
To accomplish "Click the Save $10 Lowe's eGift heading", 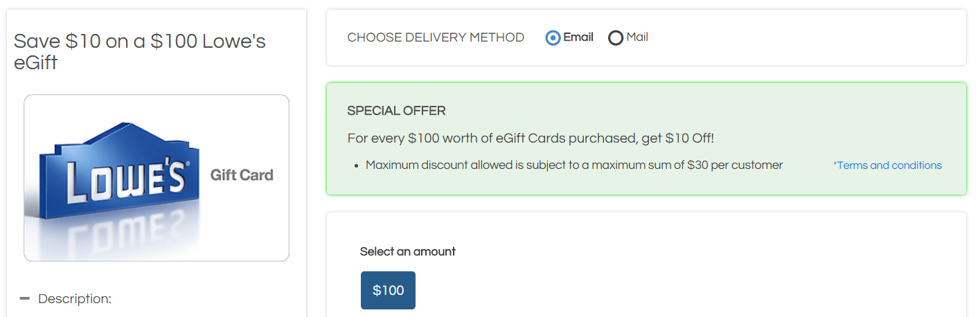I will [140, 52].
